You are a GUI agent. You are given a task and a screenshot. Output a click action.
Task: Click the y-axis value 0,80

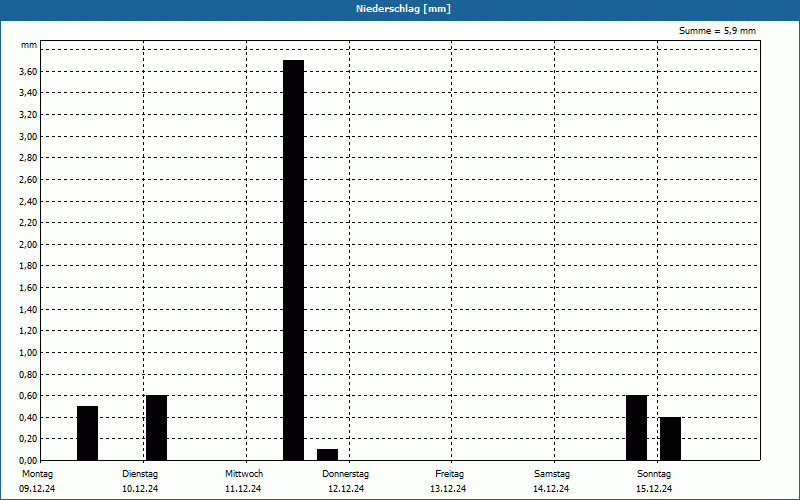28,374
